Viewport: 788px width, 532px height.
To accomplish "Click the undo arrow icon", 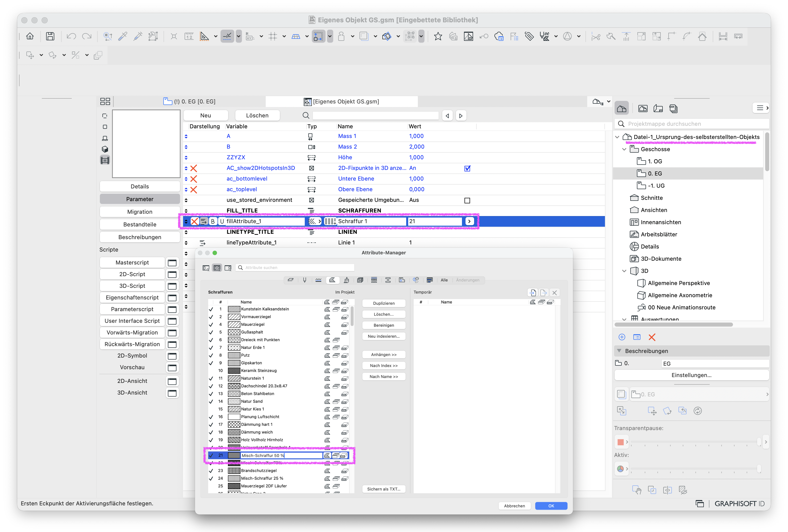I will [x=71, y=36].
